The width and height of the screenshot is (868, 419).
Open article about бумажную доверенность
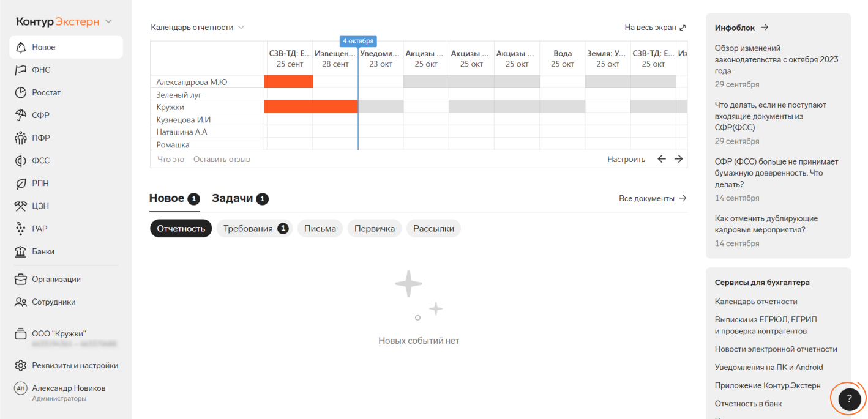click(x=776, y=173)
